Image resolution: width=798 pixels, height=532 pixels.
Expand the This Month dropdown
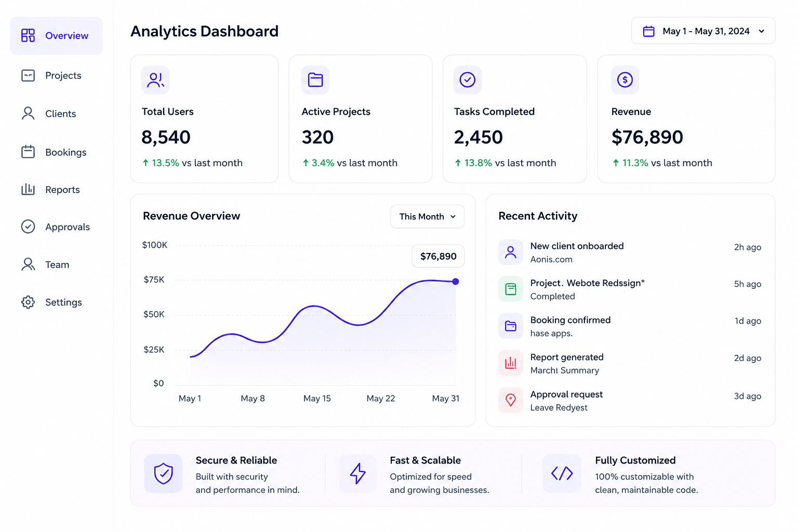point(427,217)
